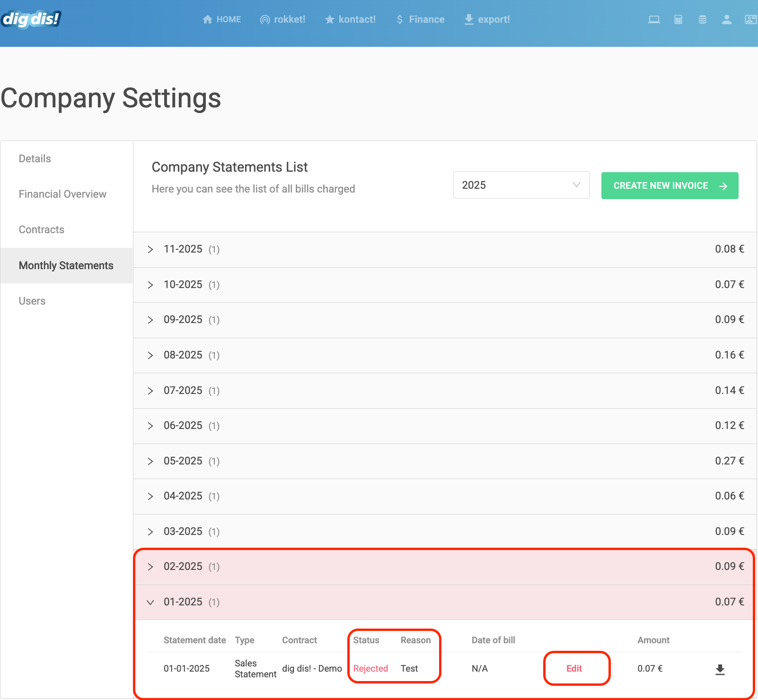
Task: Select the Details sidebar tab
Action: (x=67, y=159)
